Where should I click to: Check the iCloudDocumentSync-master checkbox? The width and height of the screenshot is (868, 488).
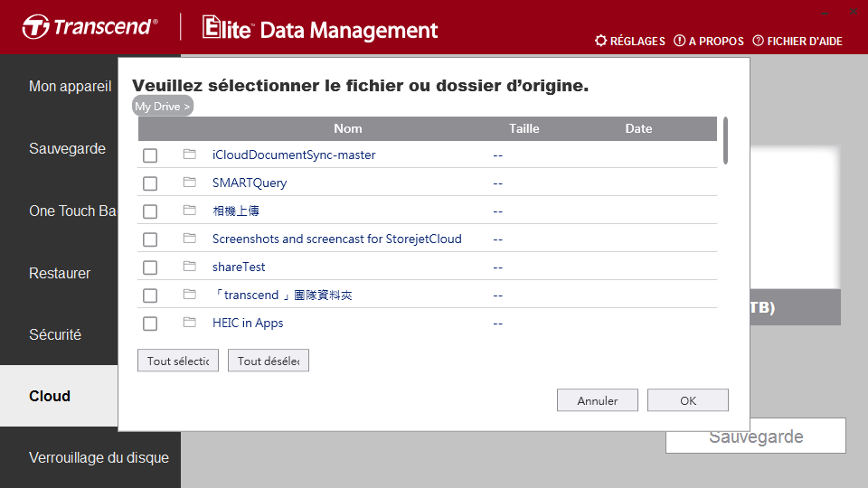[x=150, y=155]
